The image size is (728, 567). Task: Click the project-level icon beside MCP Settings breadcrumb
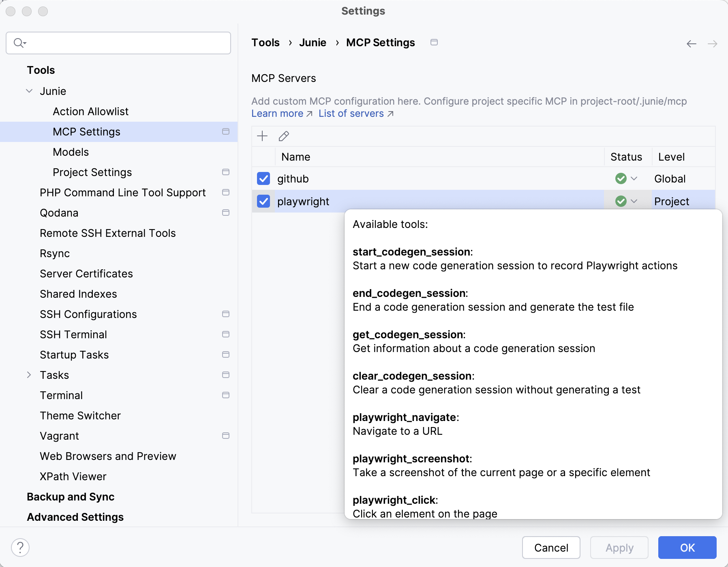point(434,43)
